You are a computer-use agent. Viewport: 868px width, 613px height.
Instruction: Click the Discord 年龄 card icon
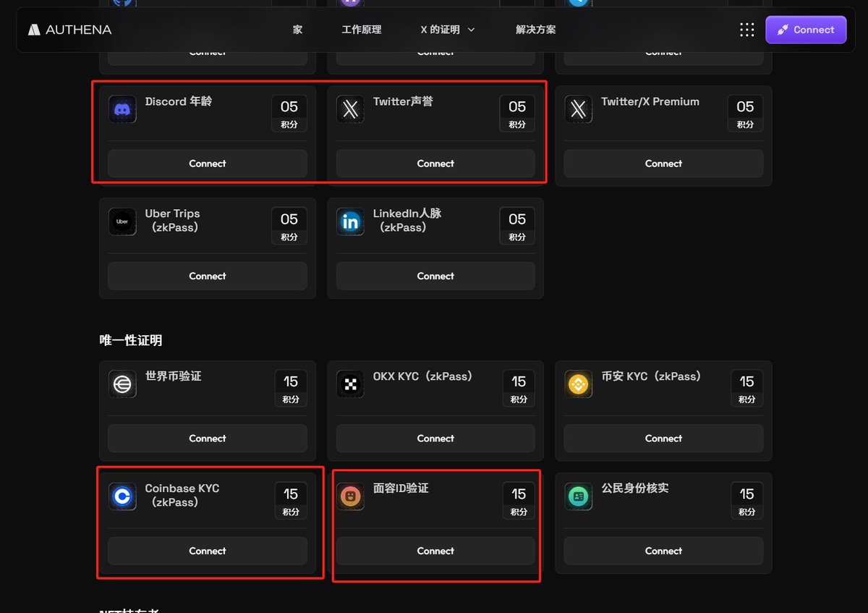tap(122, 109)
